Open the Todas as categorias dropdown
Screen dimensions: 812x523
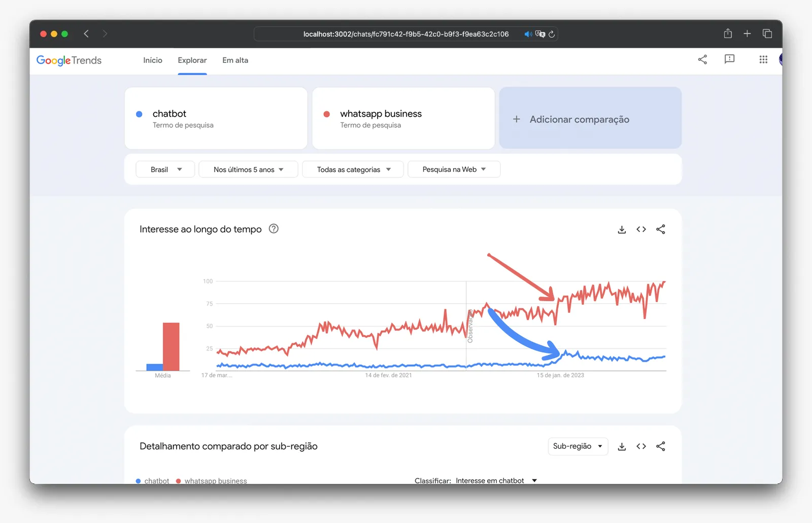(353, 169)
